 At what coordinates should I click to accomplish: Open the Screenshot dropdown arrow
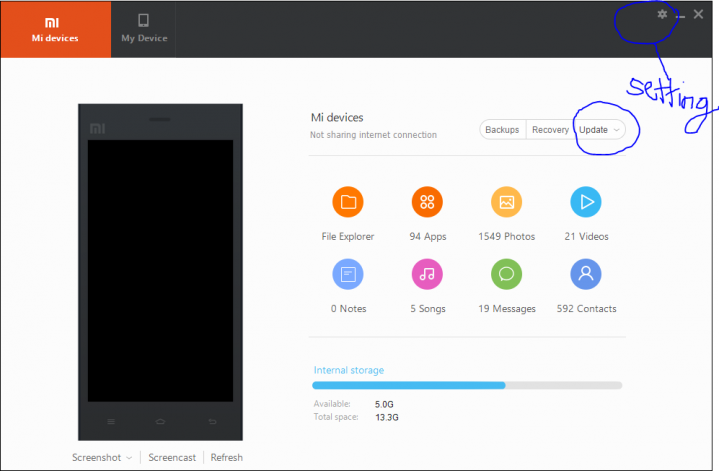click(x=129, y=458)
